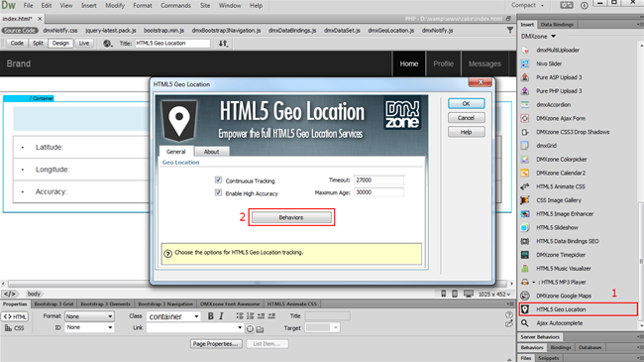This screenshot has width=644, height=362.
Task: Click the browse for file folder icon
Action: 260,329
